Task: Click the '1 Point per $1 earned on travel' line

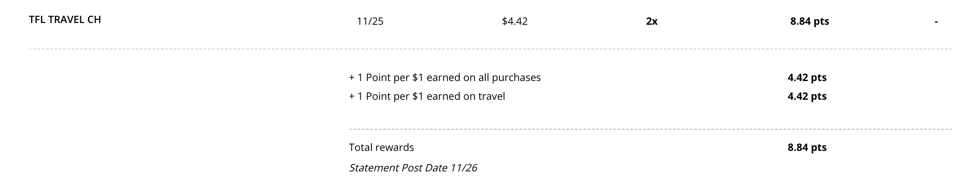Action: tap(427, 96)
